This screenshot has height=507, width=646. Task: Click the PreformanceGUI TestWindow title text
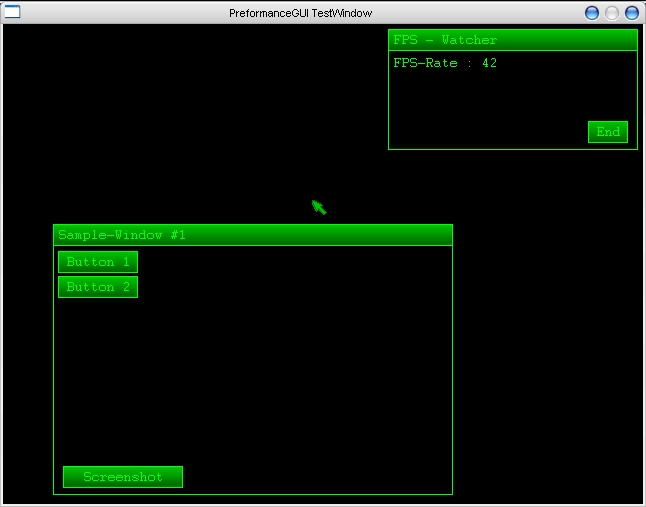300,13
